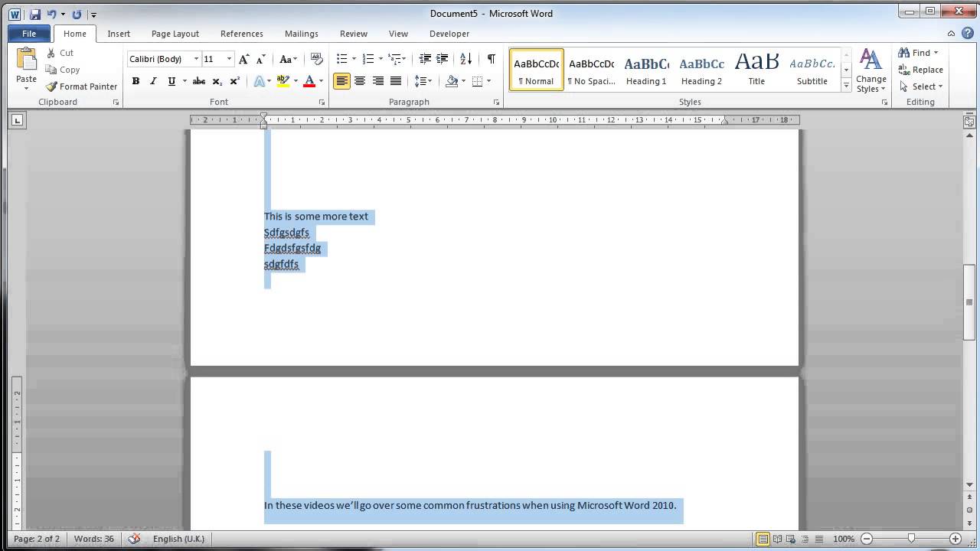Apply the Heading 1 style
Image resolution: width=980 pixels, height=551 pixels.
[x=646, y=70]
